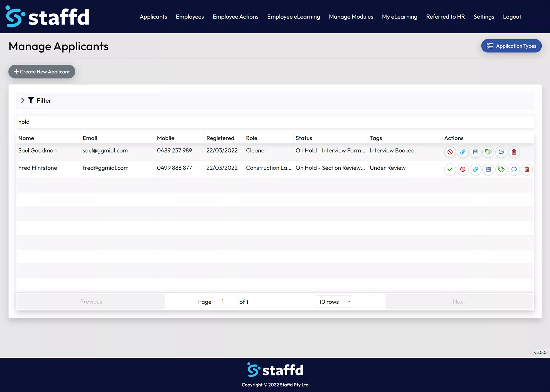Open the Applicants menu item
This screenshot has width=550, height=392.
point(153,16)
